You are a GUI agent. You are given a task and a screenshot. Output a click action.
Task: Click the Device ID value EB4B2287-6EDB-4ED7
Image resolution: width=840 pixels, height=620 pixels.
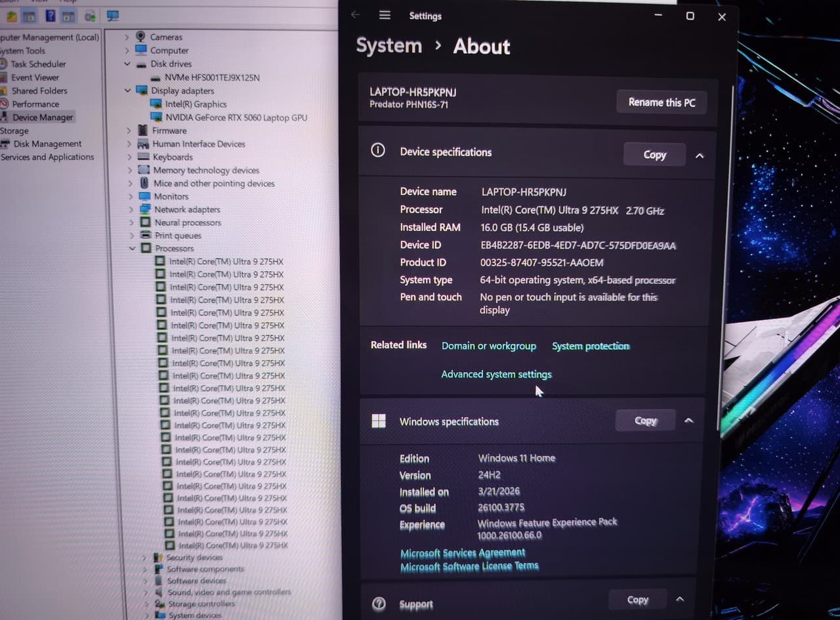(578, 245)
